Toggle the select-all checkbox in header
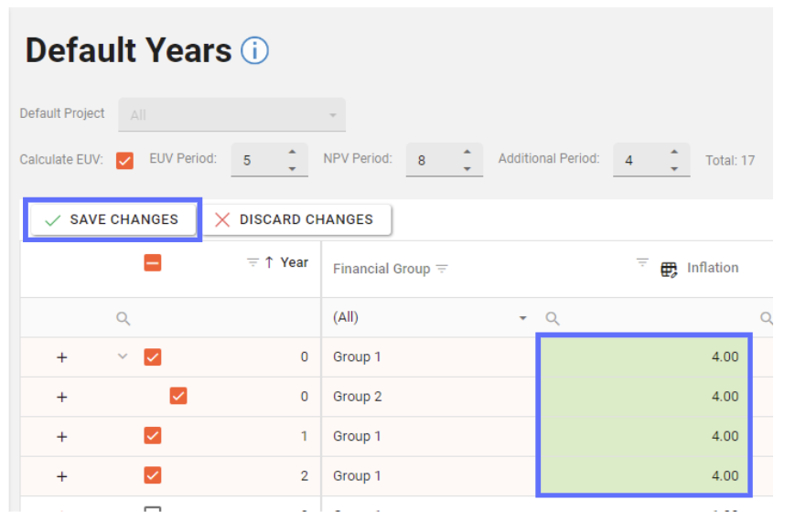The width and height of the screenshot is (795, 532). (x=153, y=263)
